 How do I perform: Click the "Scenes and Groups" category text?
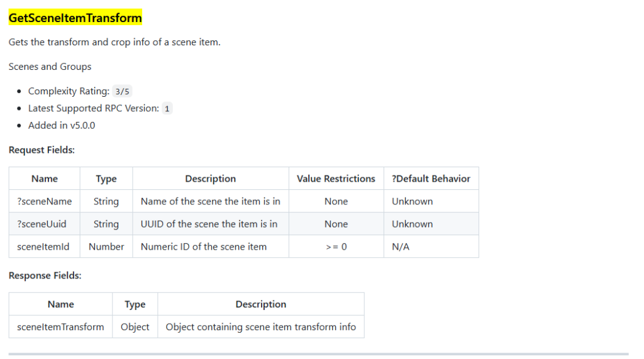tap(50, 67)
